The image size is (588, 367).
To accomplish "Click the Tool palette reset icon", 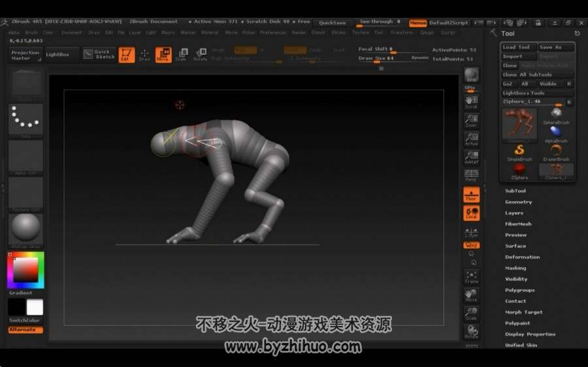I will pyautogui.click(x=577, y=33).
